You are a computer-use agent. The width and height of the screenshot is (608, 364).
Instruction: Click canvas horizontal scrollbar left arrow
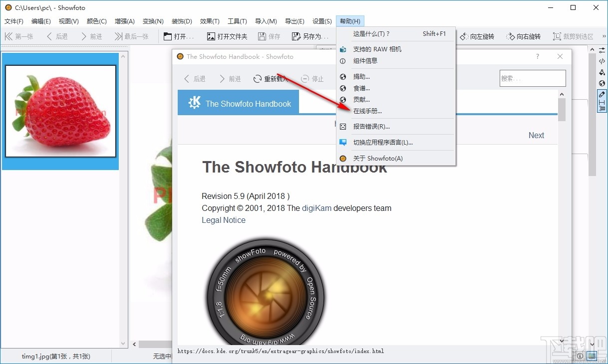[134, 344]
